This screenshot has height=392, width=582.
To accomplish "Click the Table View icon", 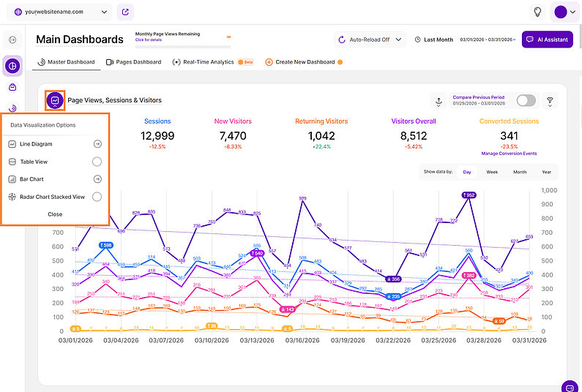I will (x=12, y=162).
